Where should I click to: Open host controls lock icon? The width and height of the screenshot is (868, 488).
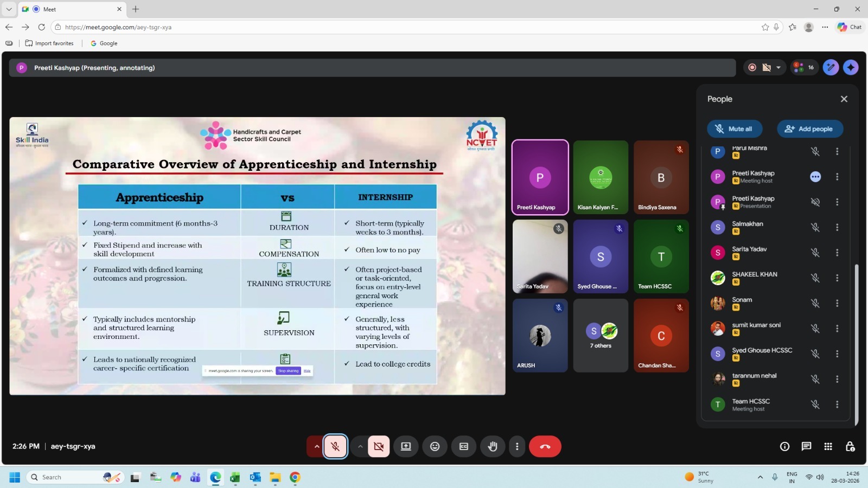coord(850,446)
